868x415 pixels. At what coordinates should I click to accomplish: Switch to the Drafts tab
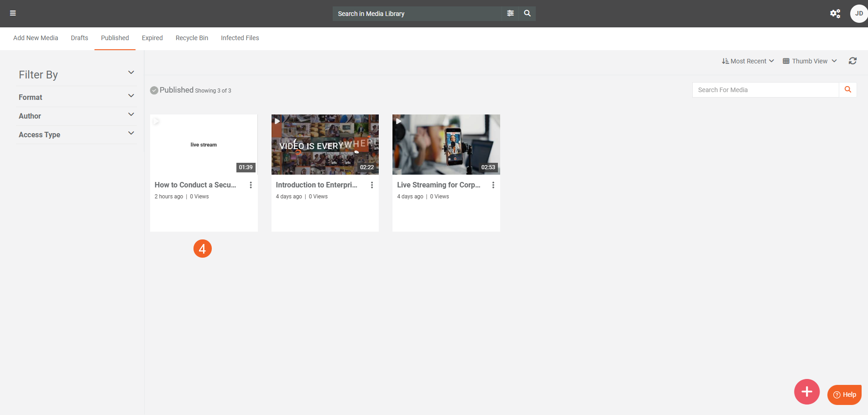[79, 38]
